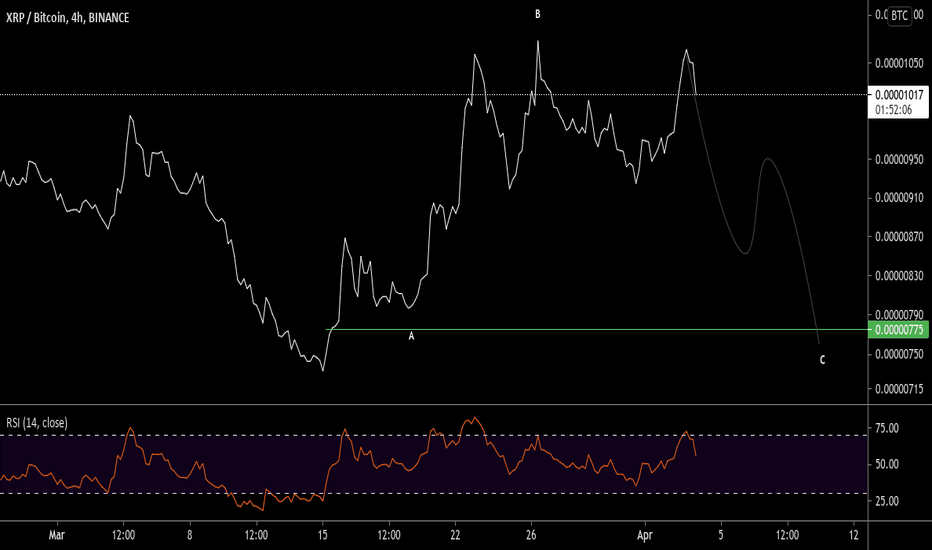Screen dimensions: 932x550
Task: Click the 0.00000950 price axis label
Action: click(x=899, y=159)
